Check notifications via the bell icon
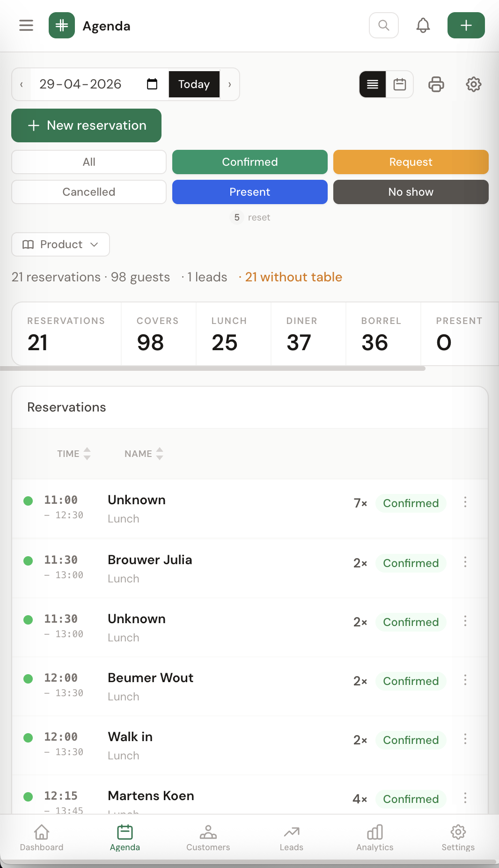The height and width of the screenshot is (868, 499). pyautogui.click(x=423, y=25)
